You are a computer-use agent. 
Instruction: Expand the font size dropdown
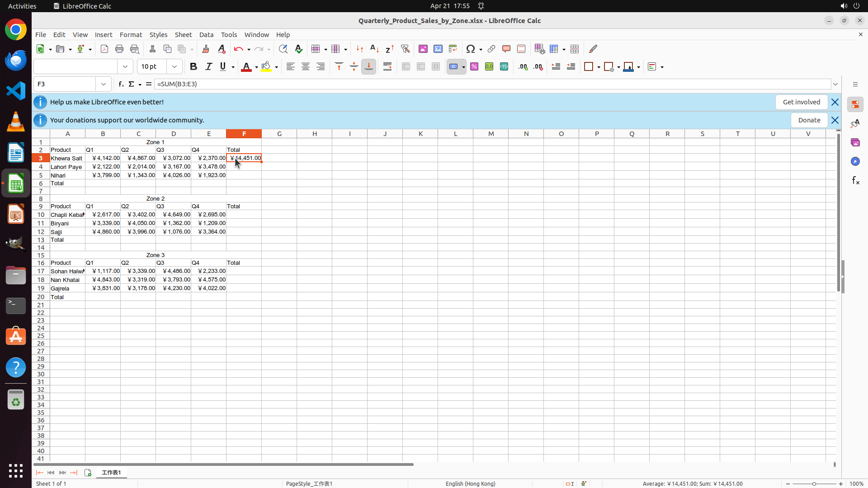[x=175, y=67]
